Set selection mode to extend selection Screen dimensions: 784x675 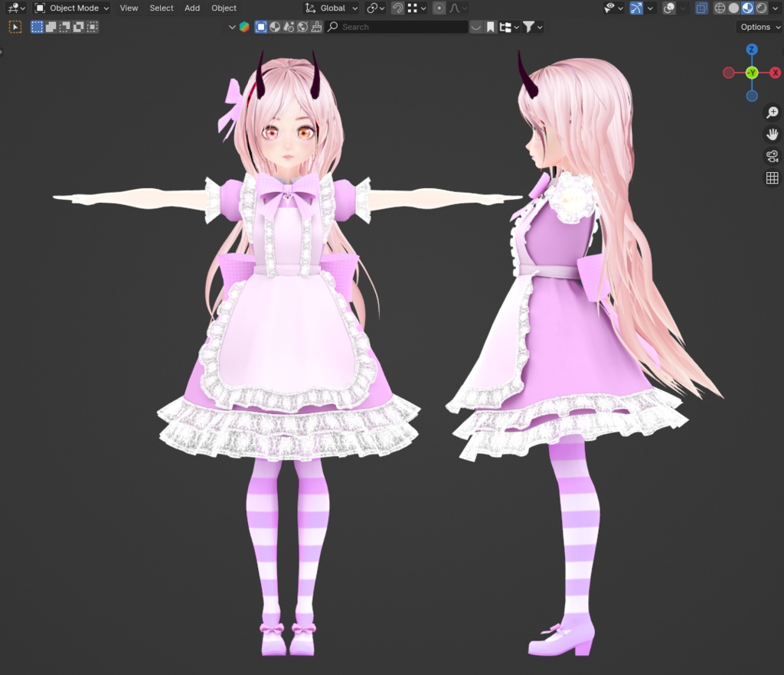click(51, 27)
